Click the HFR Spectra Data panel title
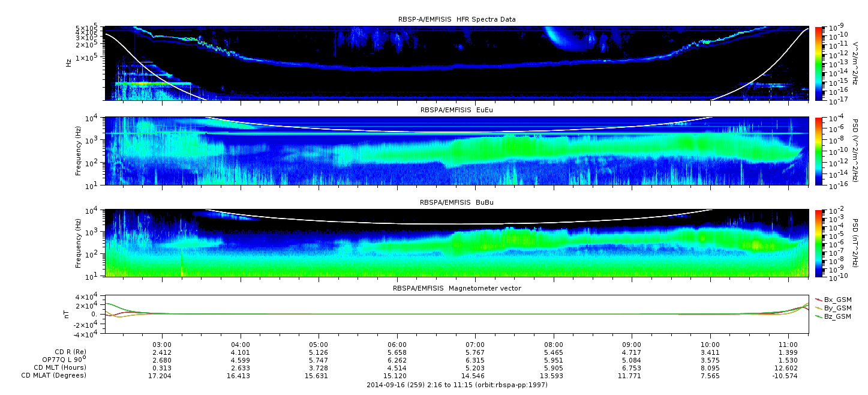Image resolution: width=868 pixels, height=395 pixels. (x=456, y=20)
